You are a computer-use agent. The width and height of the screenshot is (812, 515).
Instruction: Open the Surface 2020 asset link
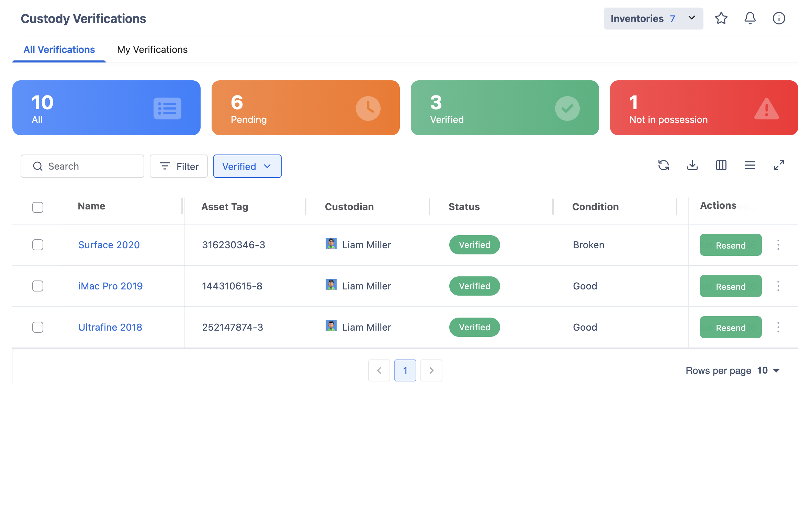coord(109,245)
